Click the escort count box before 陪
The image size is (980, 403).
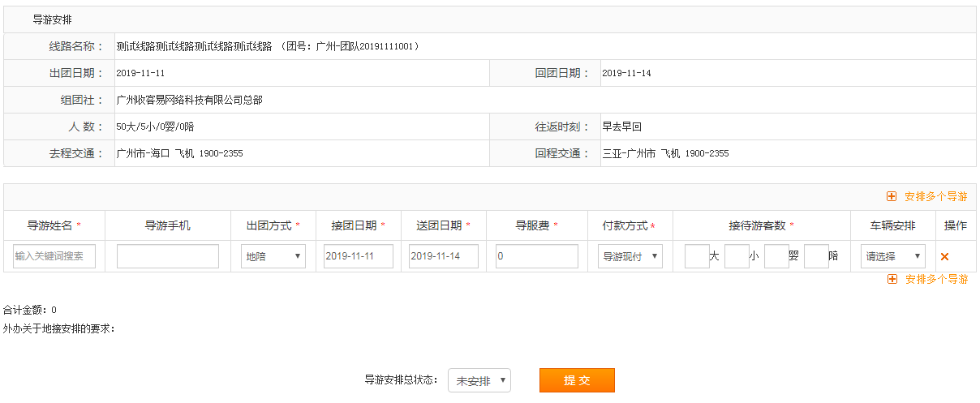[816, 257]
